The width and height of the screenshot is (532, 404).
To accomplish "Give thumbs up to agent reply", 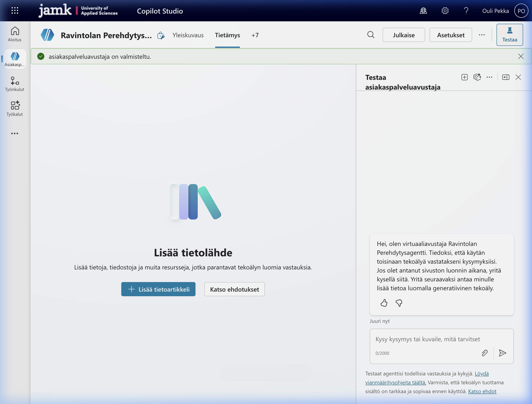I will (384, 303).
